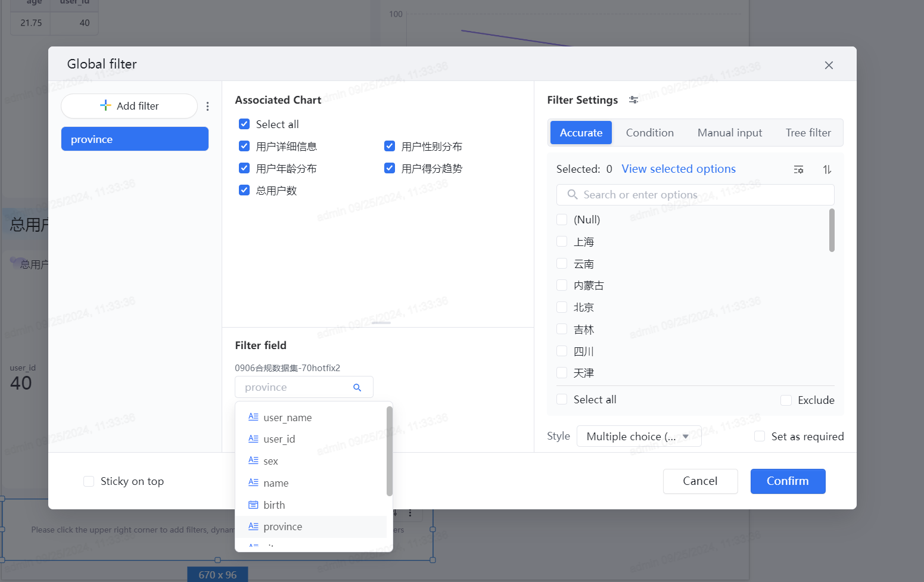Switch to the Manual input tab
This screenshot has height=582, width=924.
click(x=730, y=133)
